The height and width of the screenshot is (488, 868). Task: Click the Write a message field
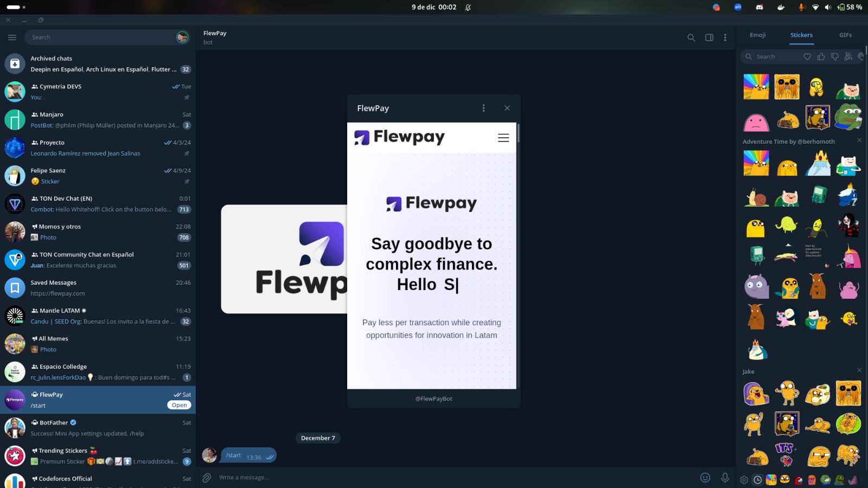click(456, 478)
